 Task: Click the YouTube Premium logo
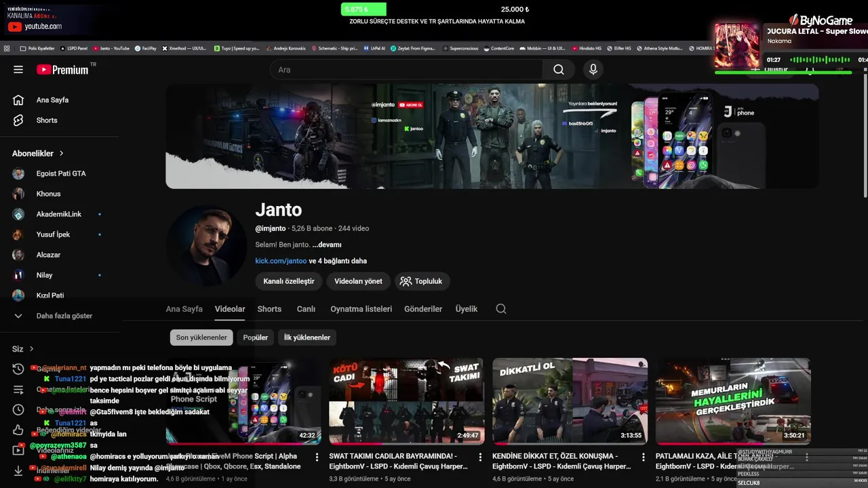(62, 69)
